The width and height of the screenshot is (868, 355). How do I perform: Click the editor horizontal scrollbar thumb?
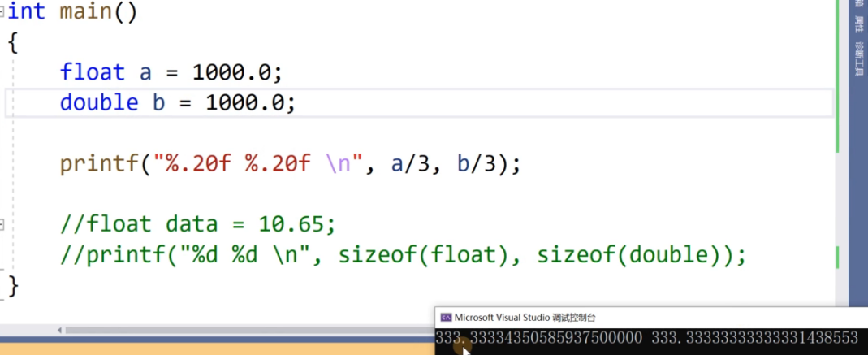click(x=249, y=331)
